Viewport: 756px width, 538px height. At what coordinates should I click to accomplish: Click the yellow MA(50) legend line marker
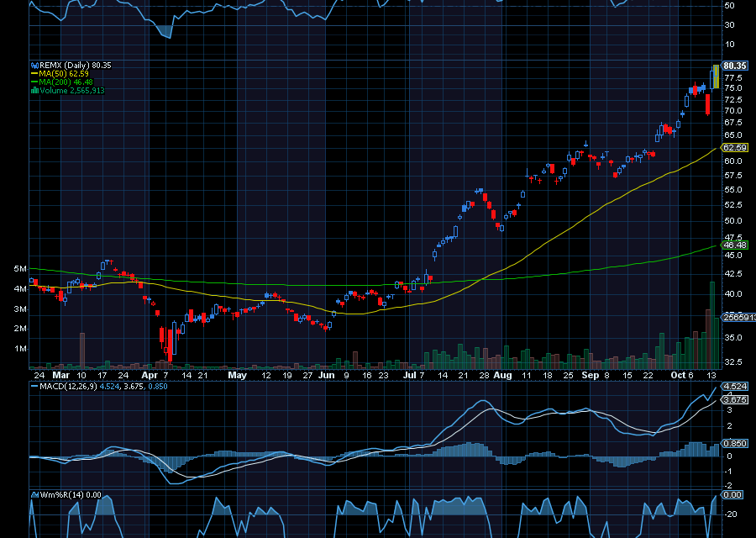click(34, 73)
